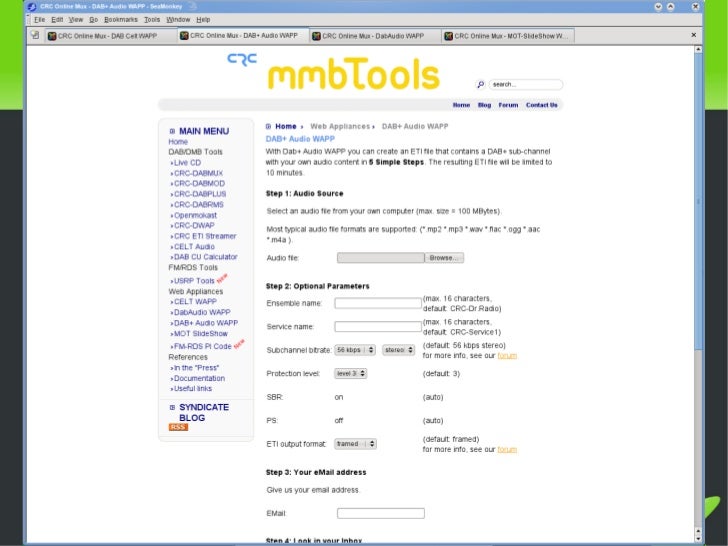
Task: Click breadcrumb icon before Home
Action: pos(268,126)
